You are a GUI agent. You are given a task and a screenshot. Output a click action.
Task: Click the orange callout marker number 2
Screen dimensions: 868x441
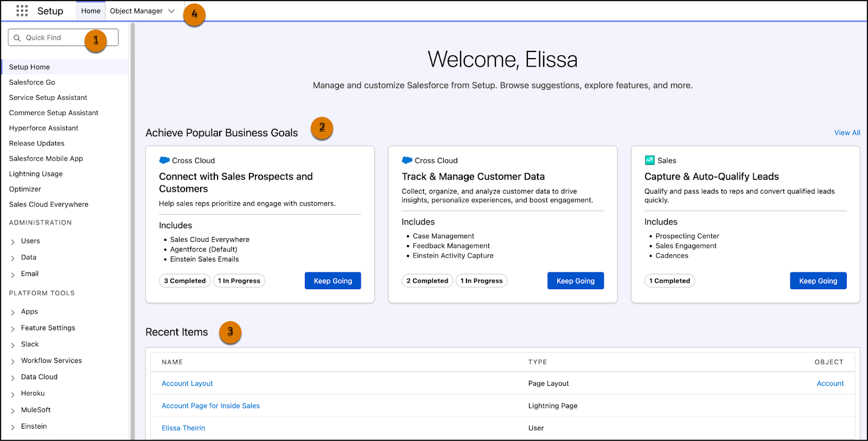coord(322,128)
